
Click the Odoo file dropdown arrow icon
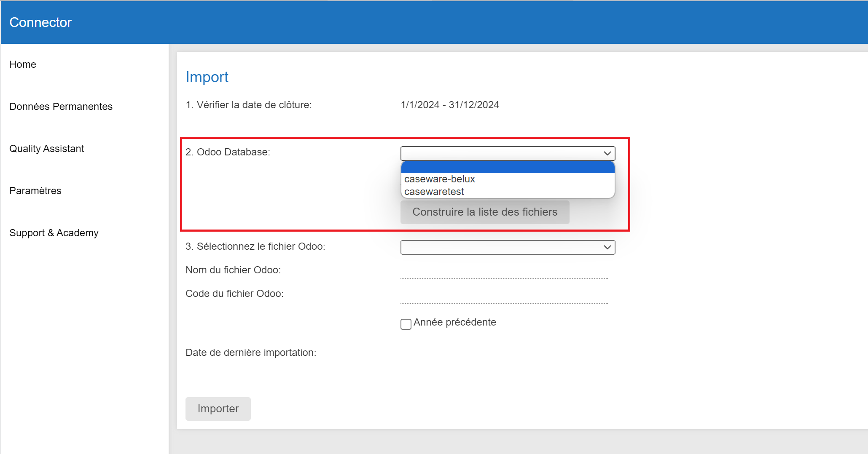[x=607, y=247]
